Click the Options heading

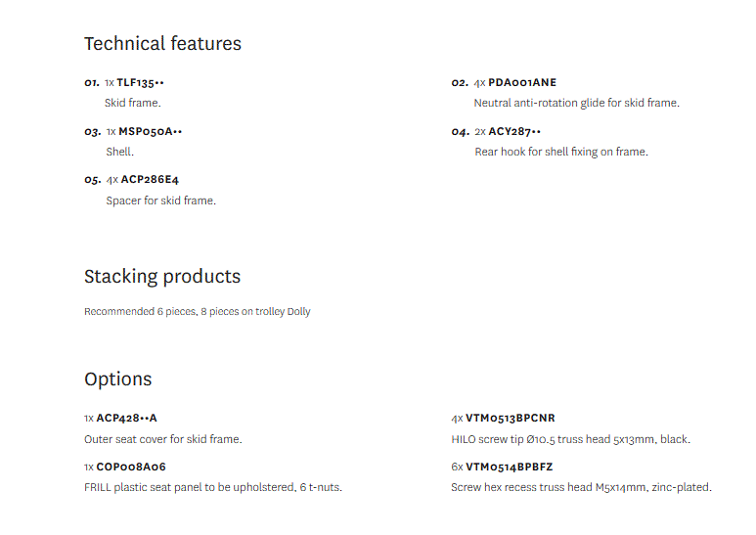pos(117,379)
